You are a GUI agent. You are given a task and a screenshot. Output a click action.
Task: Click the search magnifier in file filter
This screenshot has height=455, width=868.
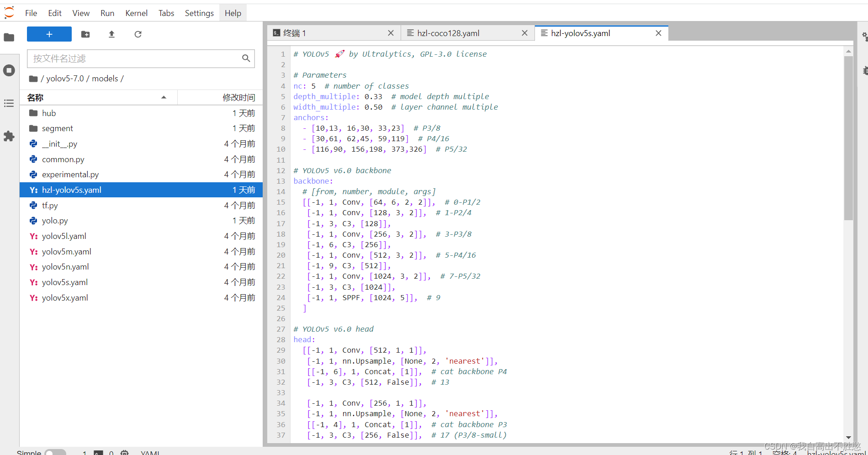click(x=246, y=58)
